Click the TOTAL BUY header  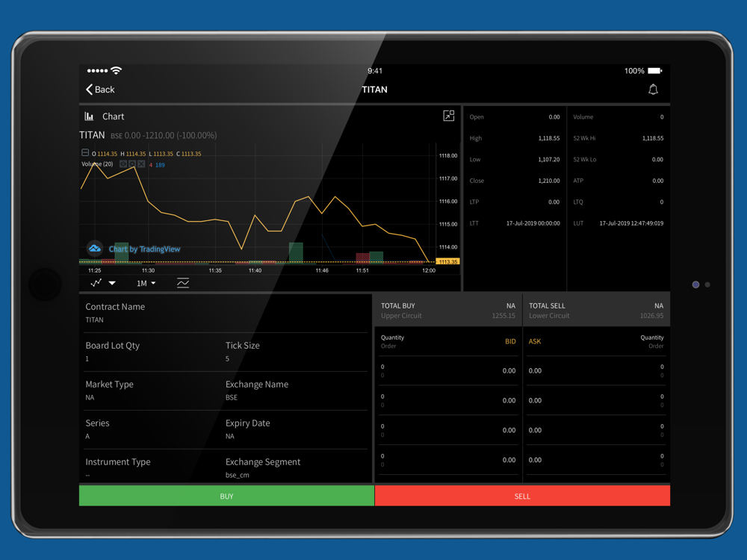click(x=398, y=305)
